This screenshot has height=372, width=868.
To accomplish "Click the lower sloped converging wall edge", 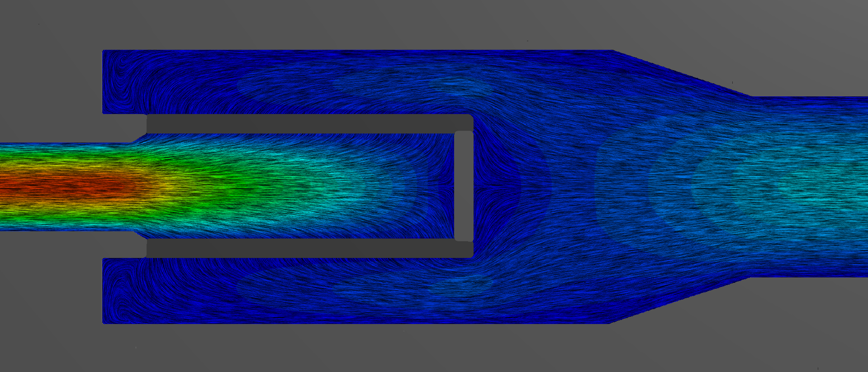I will coord(678,300).
